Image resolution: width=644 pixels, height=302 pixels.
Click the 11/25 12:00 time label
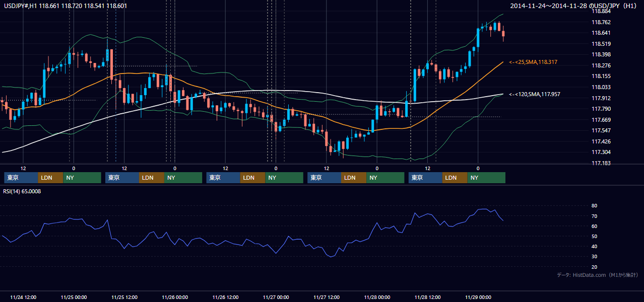coord(124,297)
